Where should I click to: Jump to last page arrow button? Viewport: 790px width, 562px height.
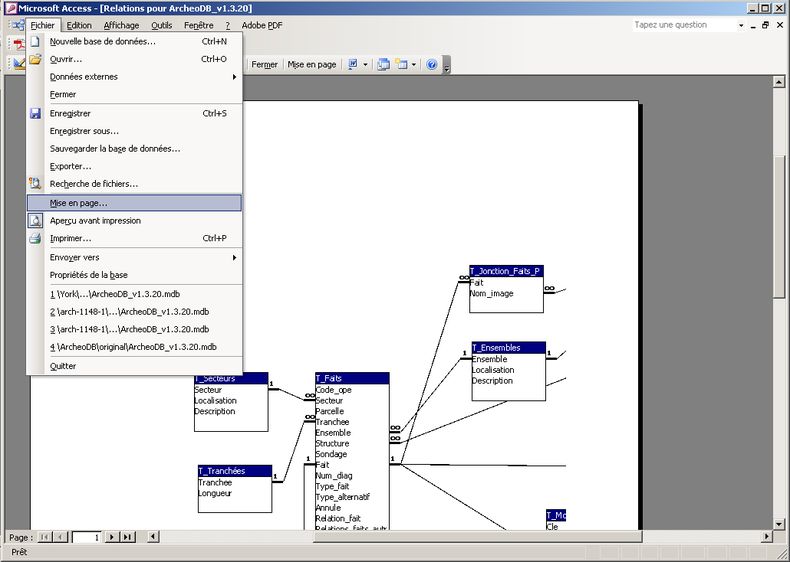coord(127,537)
